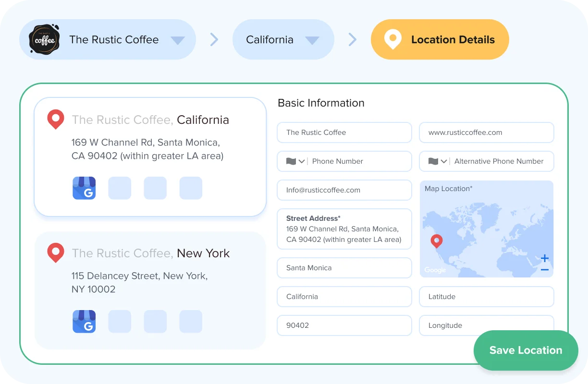Click the Google logo link on map

point(435,270)
